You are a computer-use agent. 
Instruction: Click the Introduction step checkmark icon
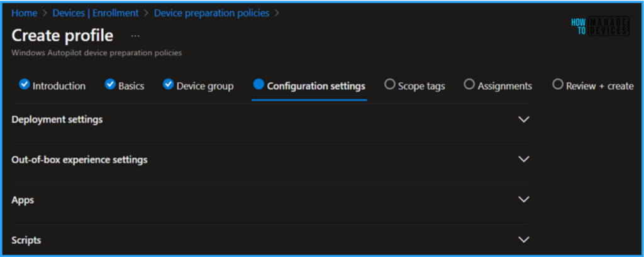point(25,85)
